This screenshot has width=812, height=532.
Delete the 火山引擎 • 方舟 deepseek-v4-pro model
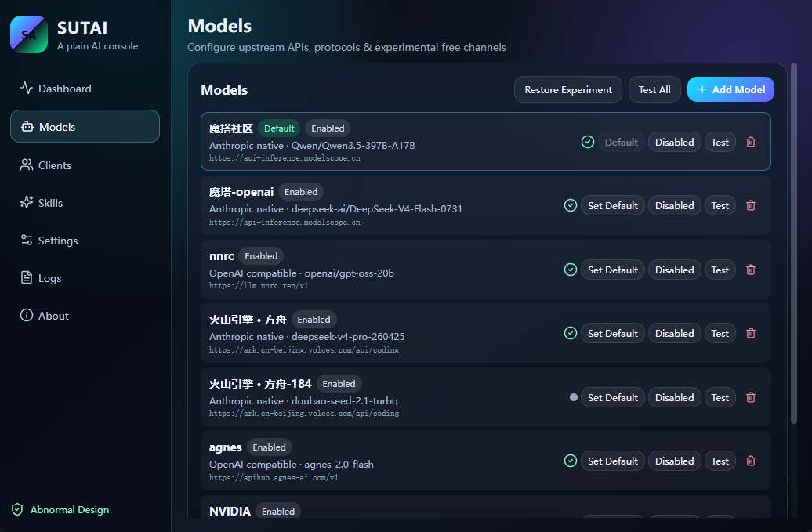pyautogui.click(x=751, y=333)
